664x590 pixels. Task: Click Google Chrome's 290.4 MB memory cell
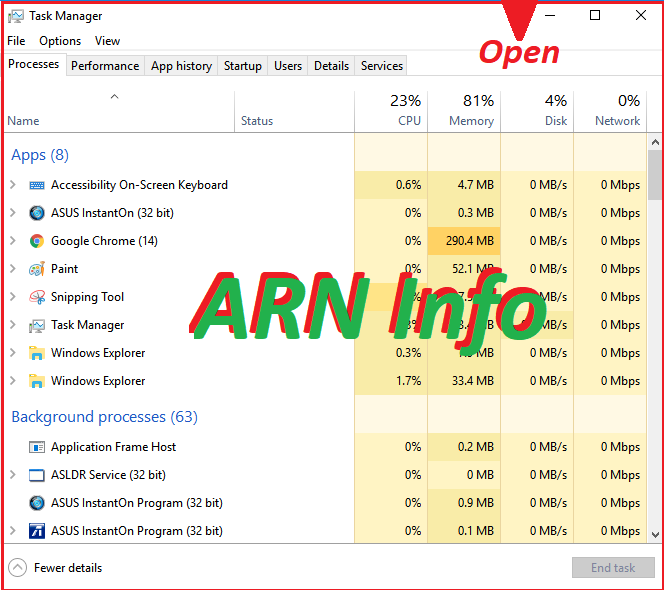pyautogui.click(x=464, y=241)
